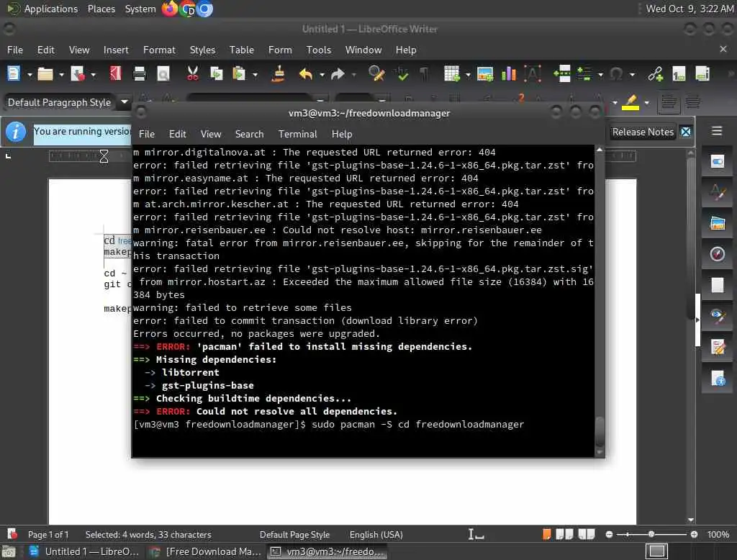
Task: Open the terminal's Terminal menu
Action: pos(297,134)
